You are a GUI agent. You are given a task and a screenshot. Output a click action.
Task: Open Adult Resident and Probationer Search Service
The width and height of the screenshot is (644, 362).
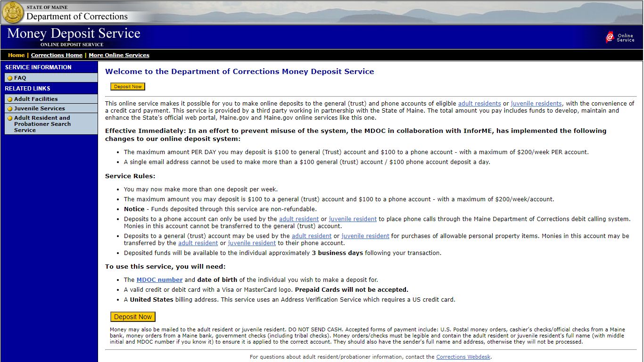tap(51, 124)
